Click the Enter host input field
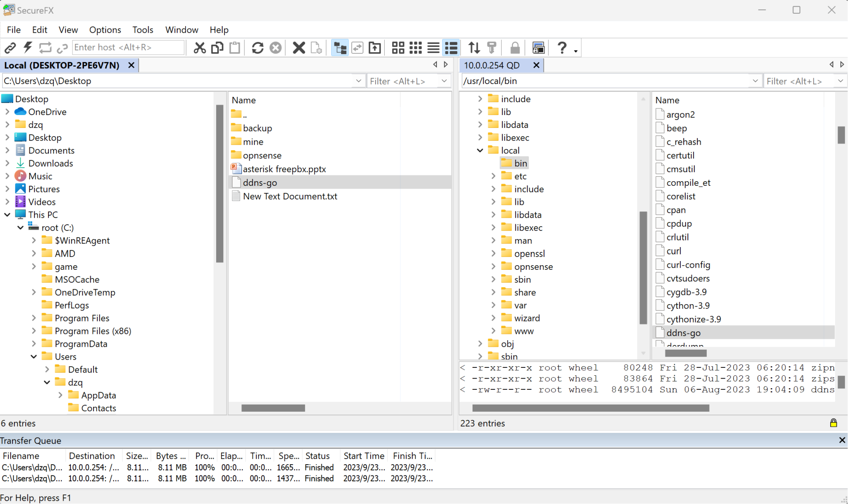 tap(128, 48)
